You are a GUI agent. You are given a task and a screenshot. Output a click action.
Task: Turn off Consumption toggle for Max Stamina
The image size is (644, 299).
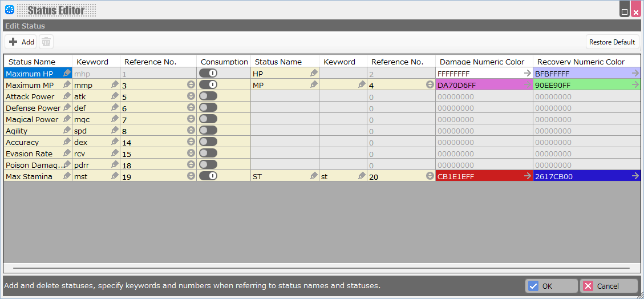point(208,176)
